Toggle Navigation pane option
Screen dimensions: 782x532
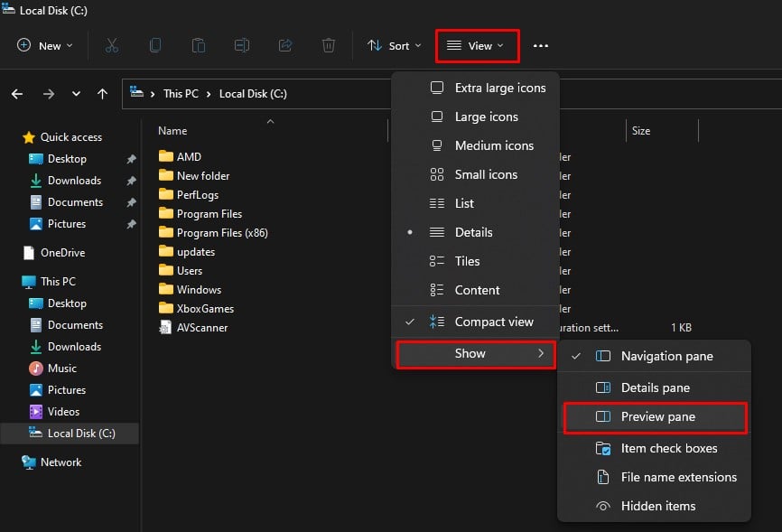(666, 357)
